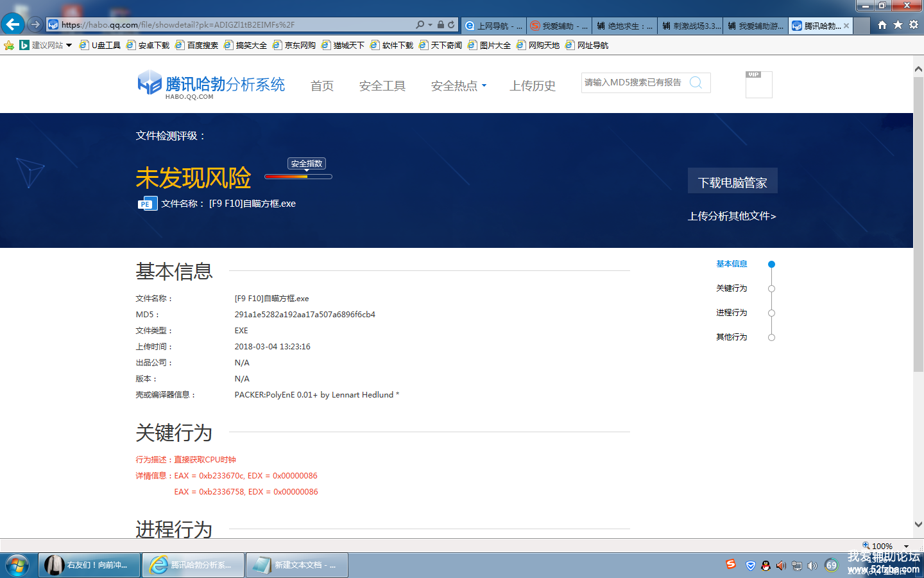Open the browser home icon
Screen dimensions: 924x578
pyautogui.click(x=882, y=25)
